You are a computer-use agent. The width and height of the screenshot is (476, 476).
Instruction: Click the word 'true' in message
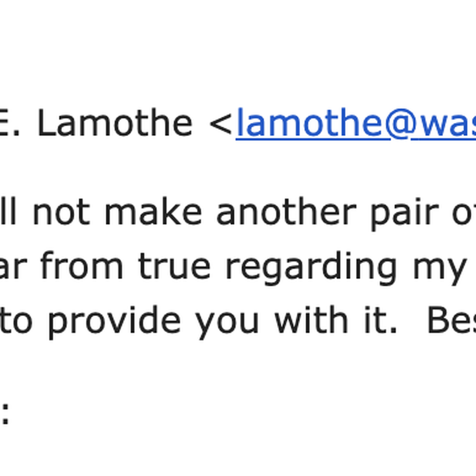[174, 266]
